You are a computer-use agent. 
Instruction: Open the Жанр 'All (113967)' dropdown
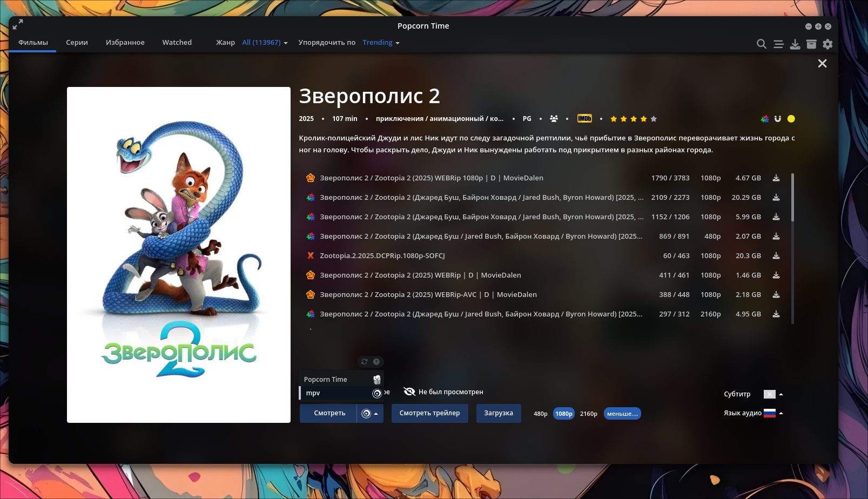coord(265,43)
